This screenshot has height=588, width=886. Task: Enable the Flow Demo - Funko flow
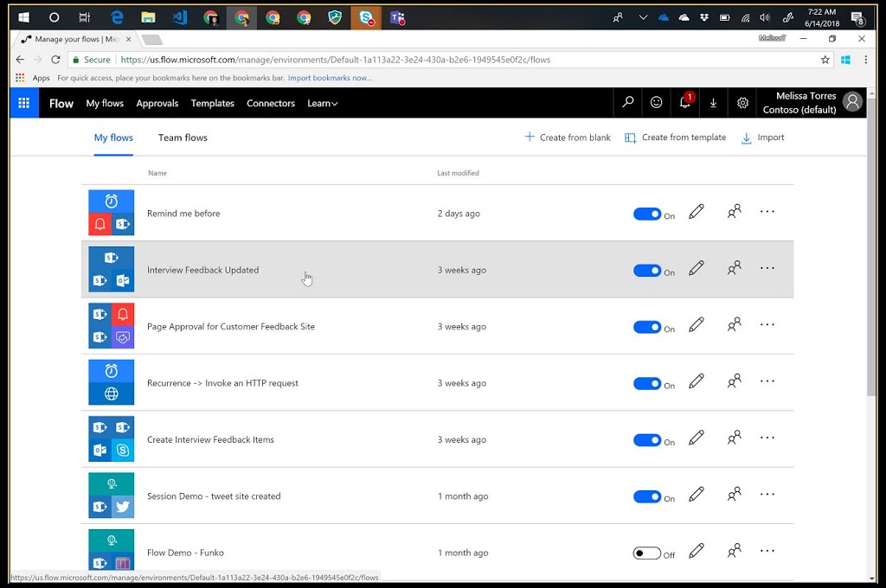(x=647, y=553)
